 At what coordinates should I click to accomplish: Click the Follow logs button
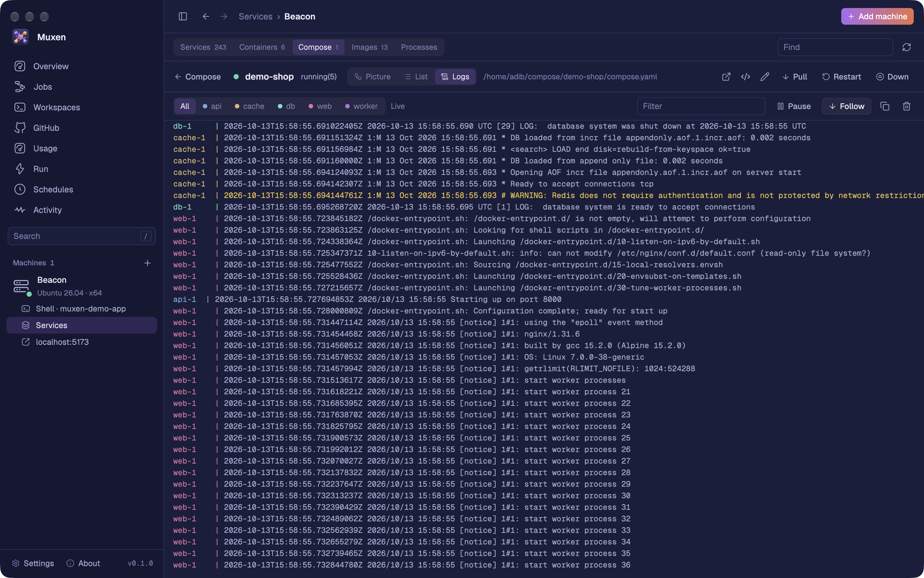tap(846, 106)
